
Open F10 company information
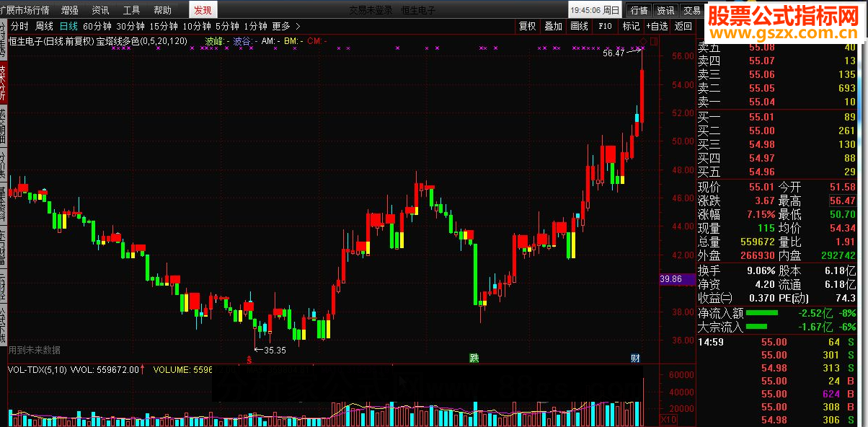tap(605, 26)
